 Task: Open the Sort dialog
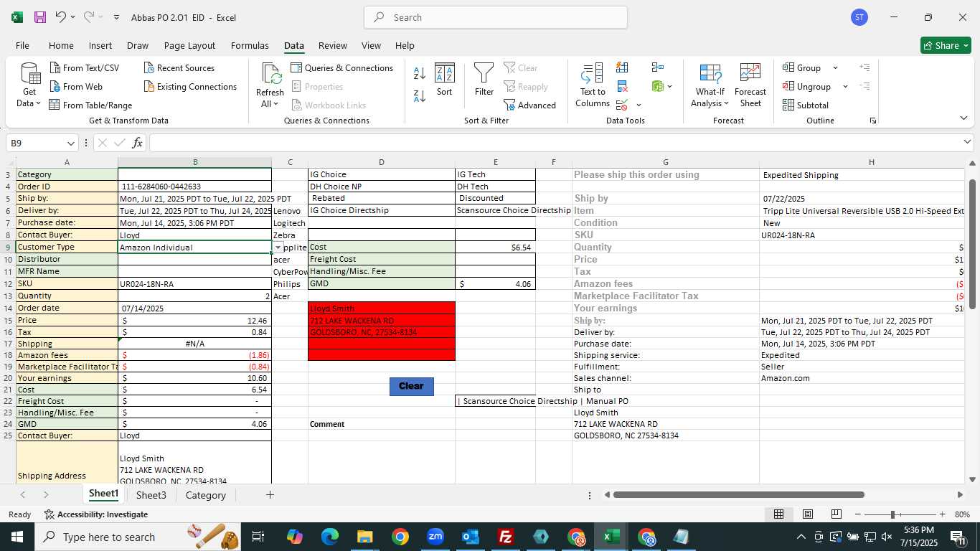(445, 80)
